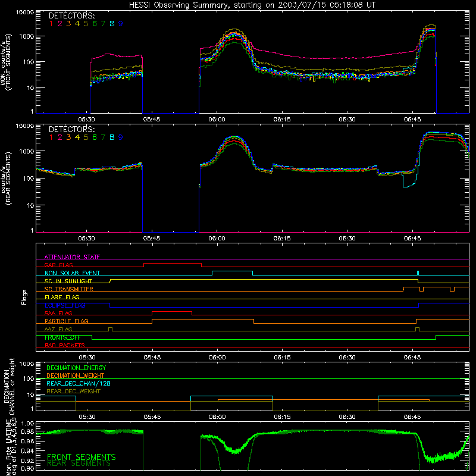This screenshot has height=476, width=476.
Task: Click the SC_IN_SUNLIGHT flag label
Action: tap(68, 281)
